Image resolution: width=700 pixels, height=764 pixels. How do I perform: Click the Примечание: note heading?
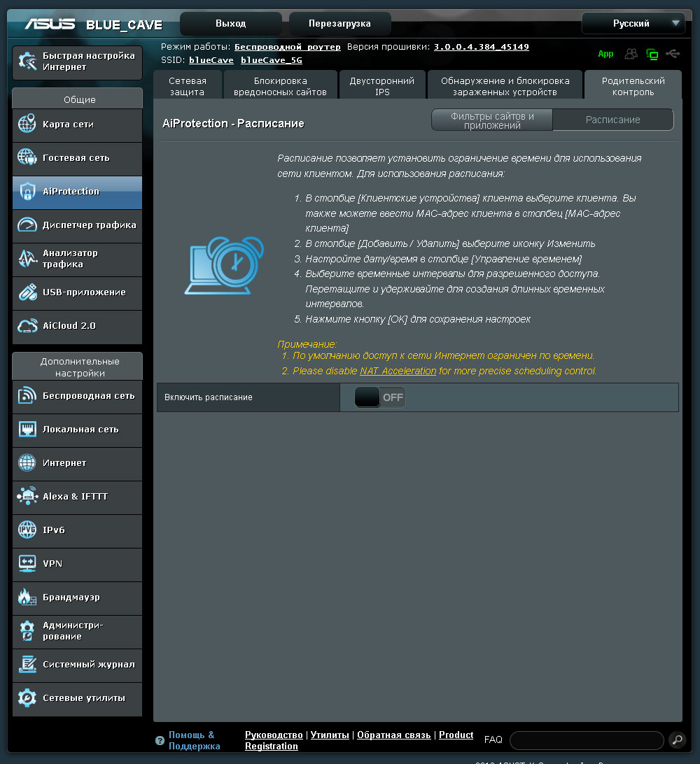tap(307, 344)
